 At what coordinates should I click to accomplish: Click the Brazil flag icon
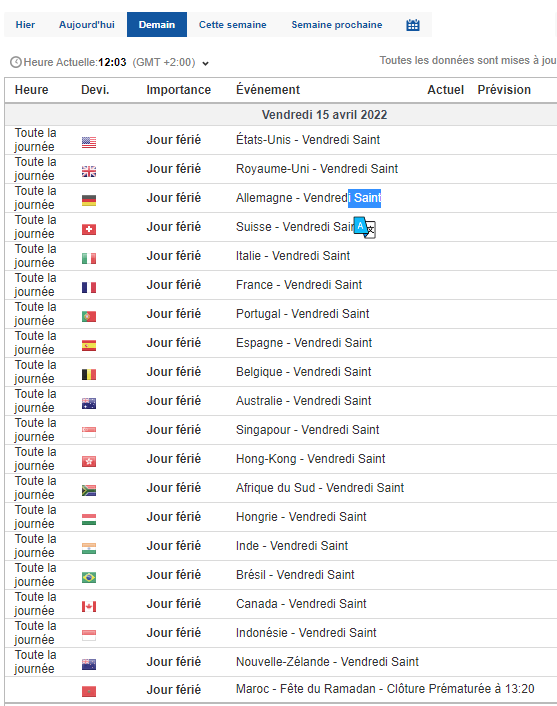click(x=89, y=577)
